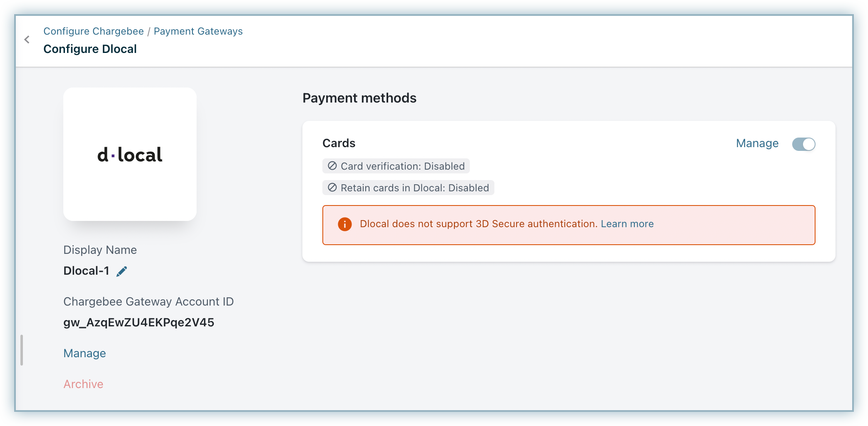Click Manage under Gateway Account ID
This screenshot has width=868, height=426.
click(85, 353)
